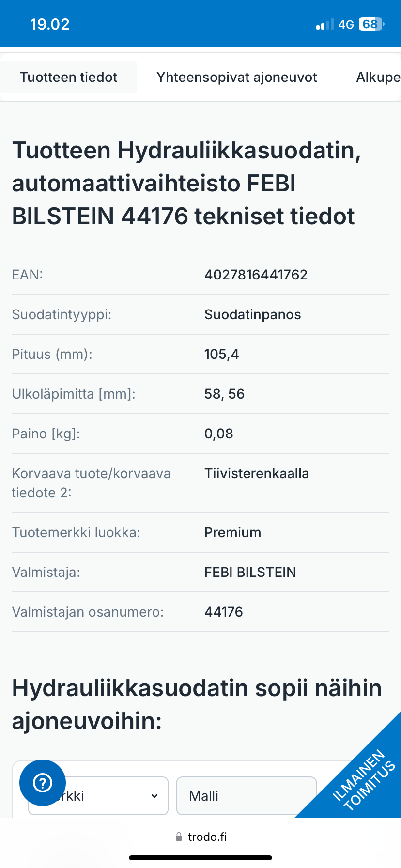Expand the vehicle brand dropdown chevron
Viewport: 401px width, 868px height.
(x=154, y=796)
